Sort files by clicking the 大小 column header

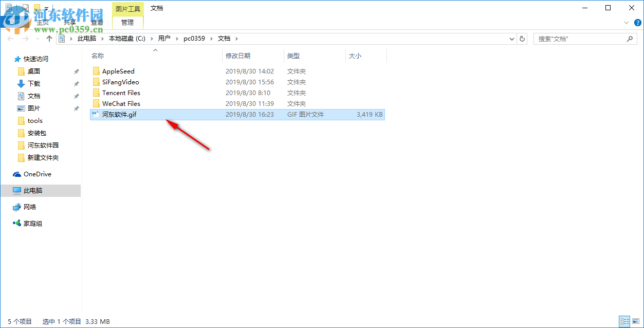pyautogui.click(x=355, y=56)
